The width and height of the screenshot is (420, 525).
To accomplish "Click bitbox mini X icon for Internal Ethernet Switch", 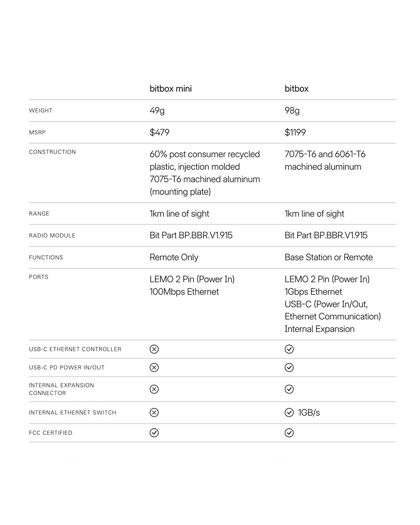I will coord(154,413).
